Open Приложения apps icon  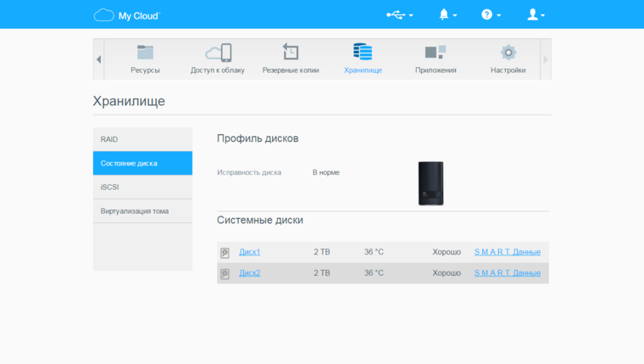(436, 53)
